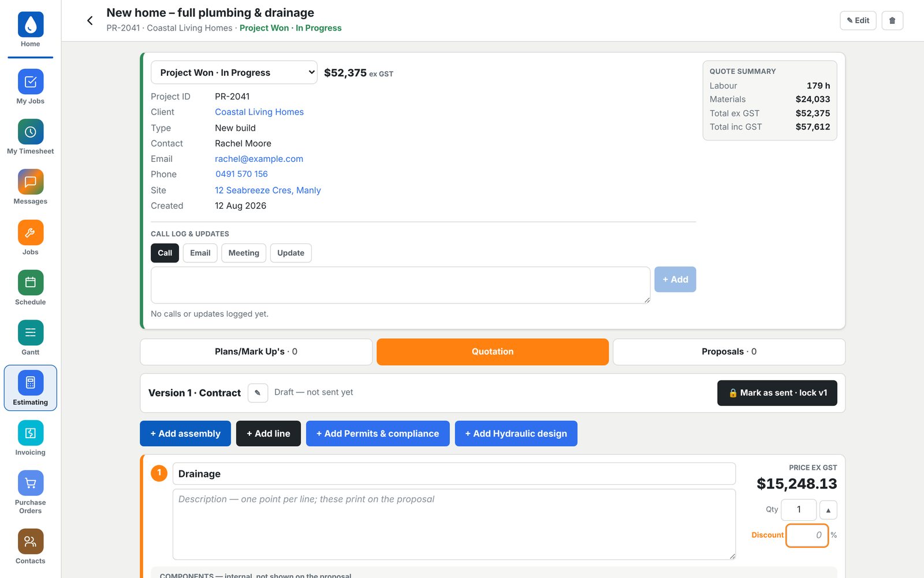
Task: Focus the Qty input field
Action: [799, 510]
